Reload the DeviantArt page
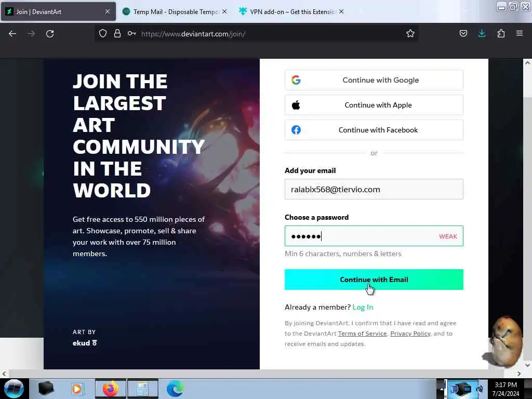Screen dimensions: 532x399 50,34
